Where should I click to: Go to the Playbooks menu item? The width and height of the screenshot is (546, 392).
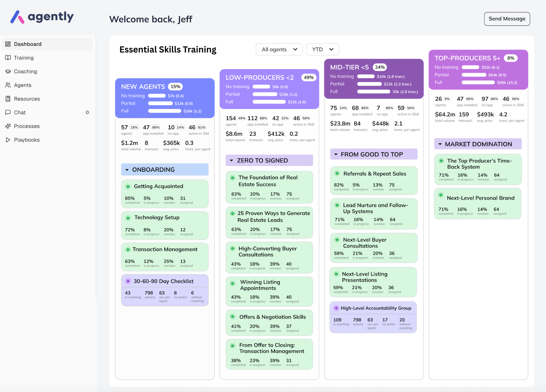point(27,140)
